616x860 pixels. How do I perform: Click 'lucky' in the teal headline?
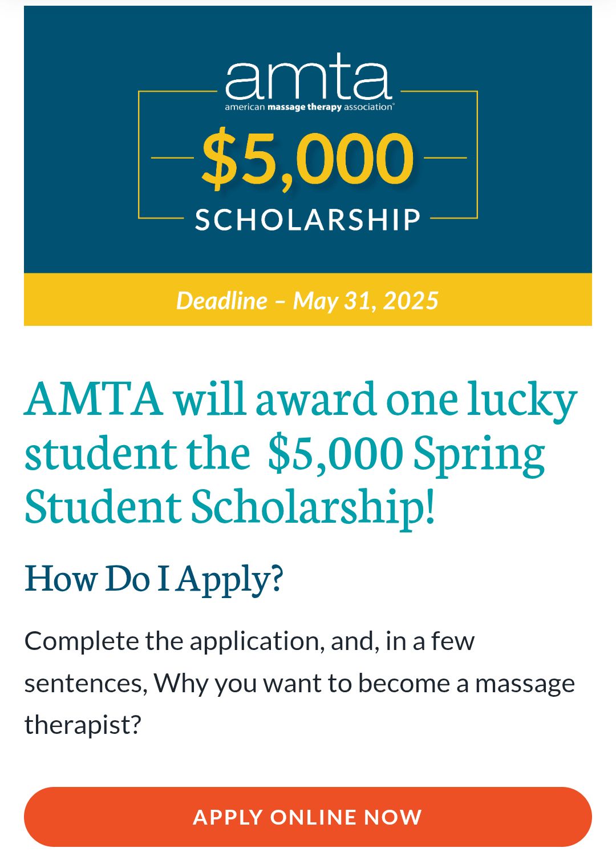click(x=522, y=399)
